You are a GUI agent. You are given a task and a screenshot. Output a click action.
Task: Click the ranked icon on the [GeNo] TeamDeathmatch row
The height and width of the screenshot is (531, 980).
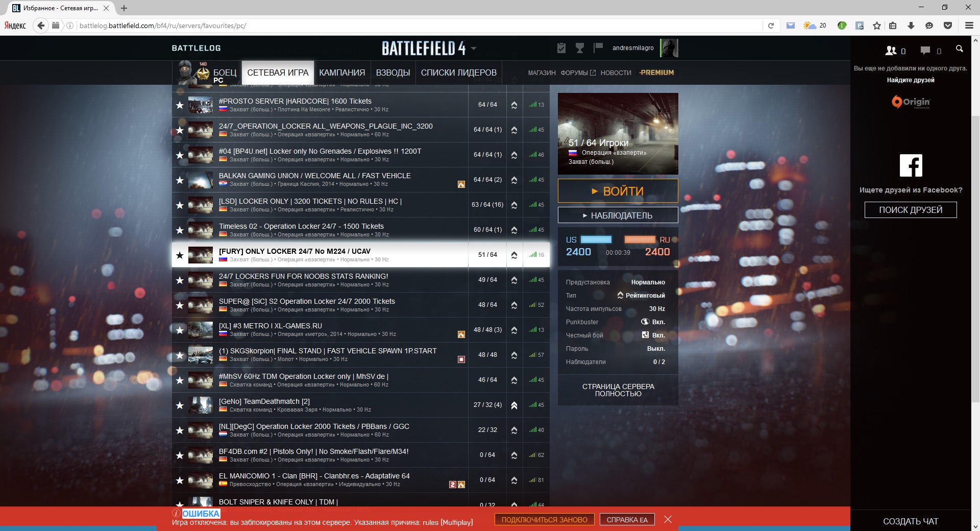[x=514, y=405]
